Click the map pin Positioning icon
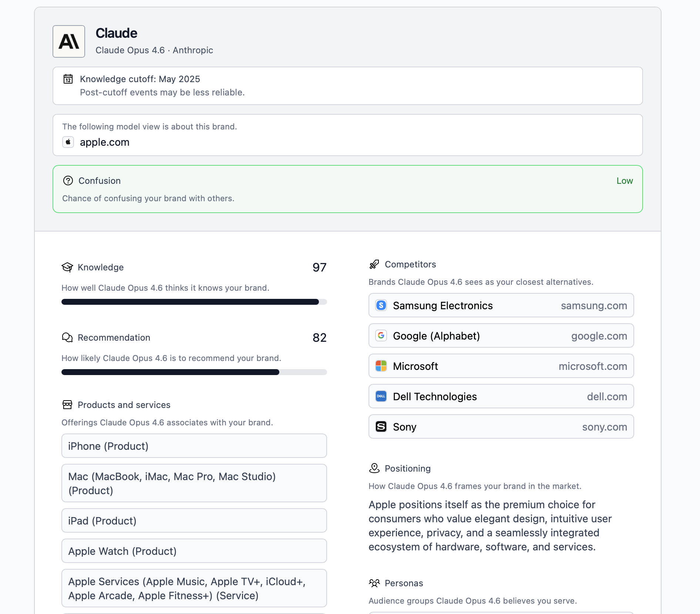The image size is (700, 614). [x=374, y=468]
